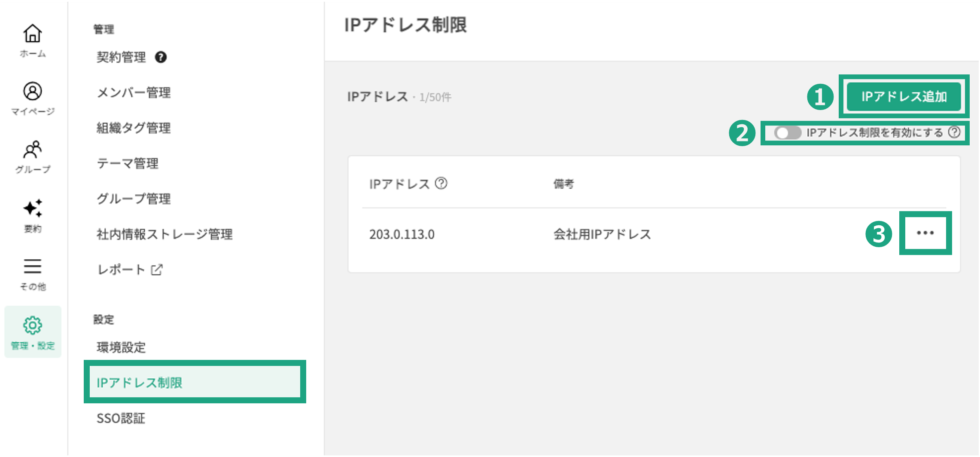Navigate to SSO認証 settings
This screenshot has height=457, width=980.
[x=121, y=418]
